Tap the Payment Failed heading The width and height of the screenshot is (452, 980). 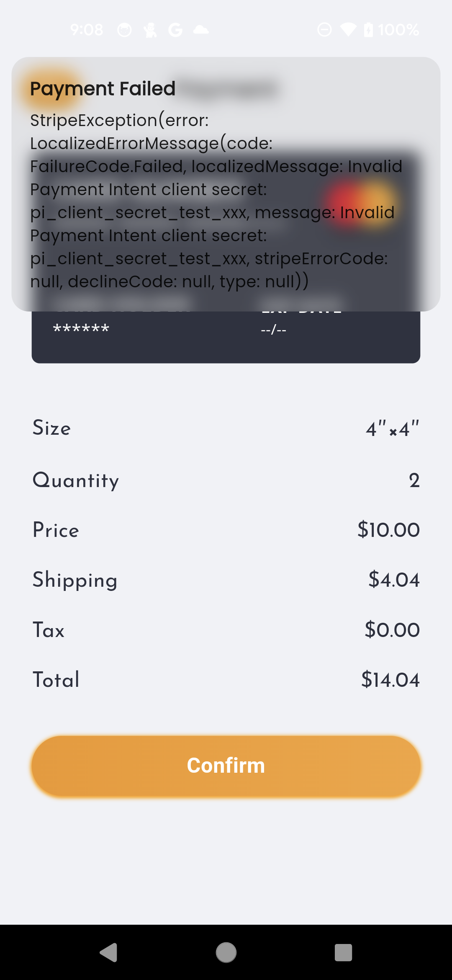pos(103,89)
